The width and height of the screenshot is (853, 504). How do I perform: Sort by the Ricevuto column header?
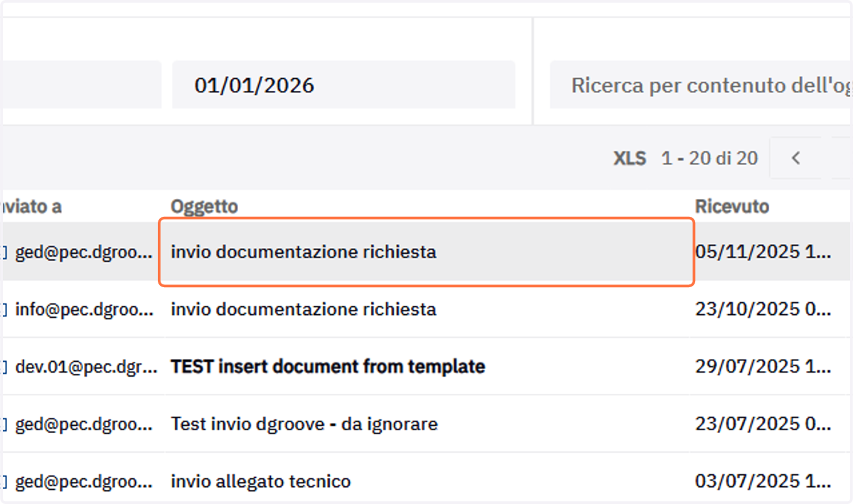pos(732,206)
